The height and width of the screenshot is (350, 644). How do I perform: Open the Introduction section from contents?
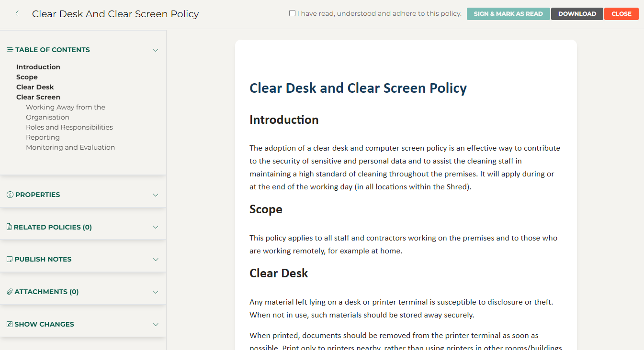(38, 66)
